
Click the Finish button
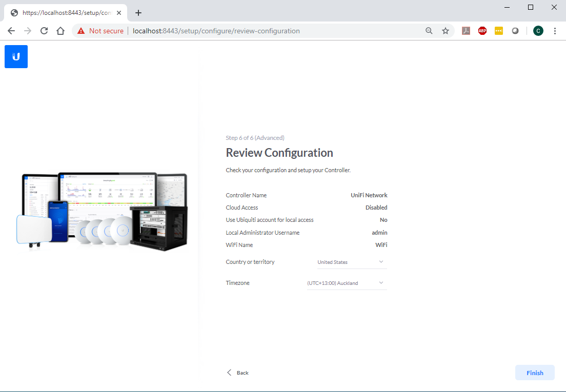pyautogui.click(x=535, y=373)
